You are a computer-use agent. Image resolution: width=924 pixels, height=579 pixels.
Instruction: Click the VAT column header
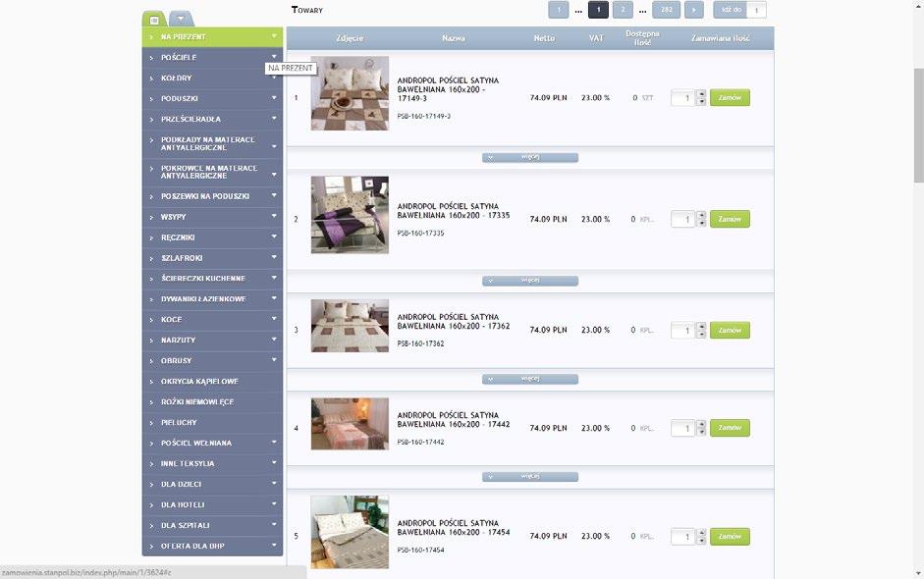point(596,38)
